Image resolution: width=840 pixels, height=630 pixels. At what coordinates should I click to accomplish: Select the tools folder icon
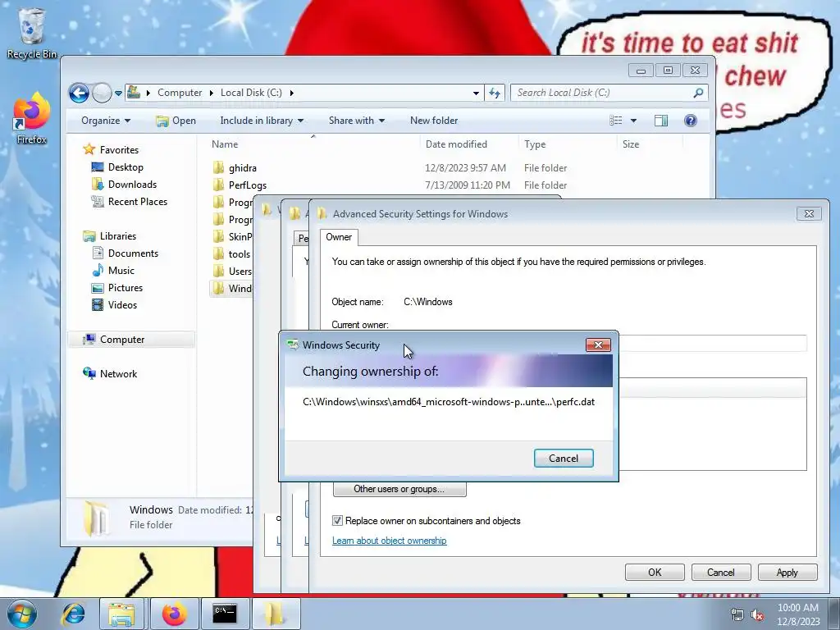[218, 253]
